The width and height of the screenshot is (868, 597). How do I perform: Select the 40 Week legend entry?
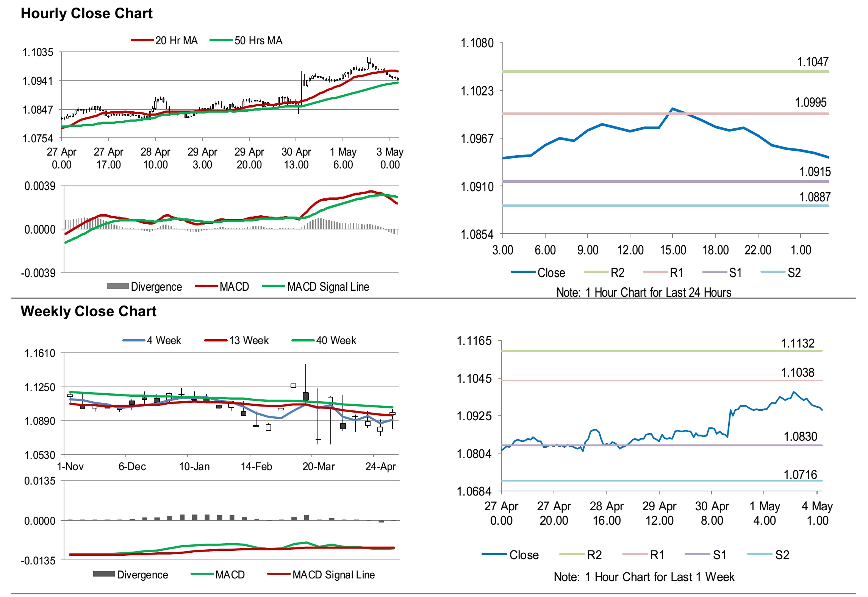point(336,340)
